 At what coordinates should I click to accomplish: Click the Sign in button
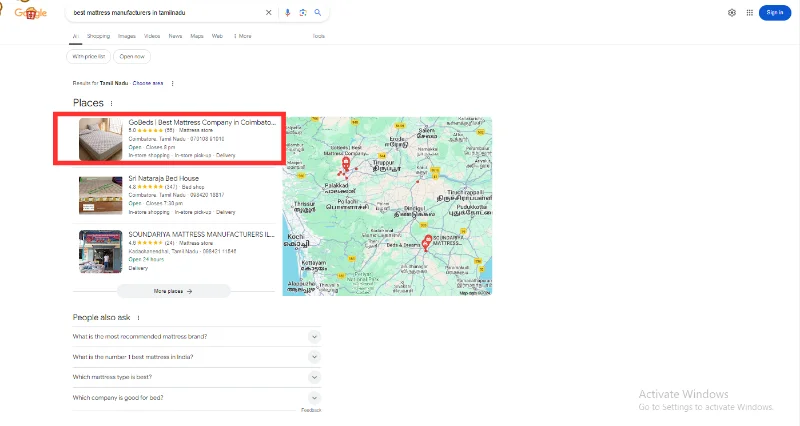[x=774, y=13]
